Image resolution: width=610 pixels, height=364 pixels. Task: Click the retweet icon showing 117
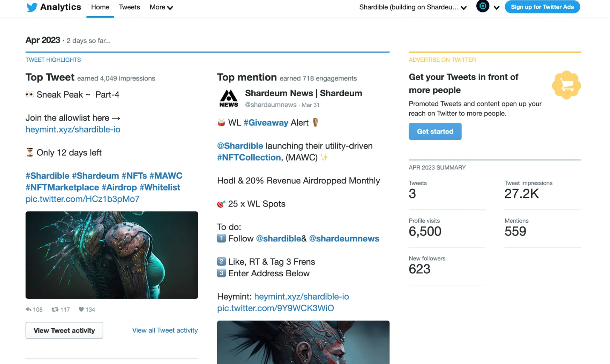(55, 310)
